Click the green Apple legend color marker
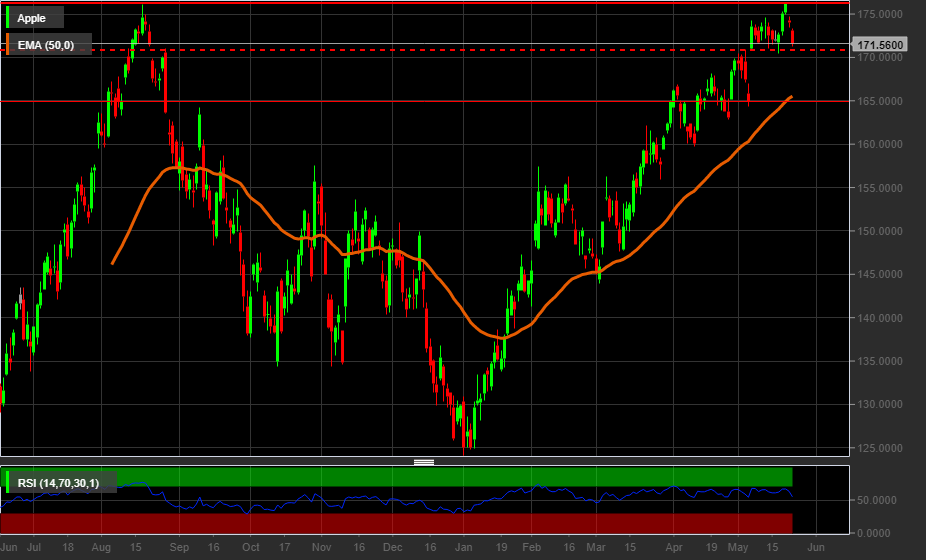This screenshot has width=926, height=560. pos(9,18)
